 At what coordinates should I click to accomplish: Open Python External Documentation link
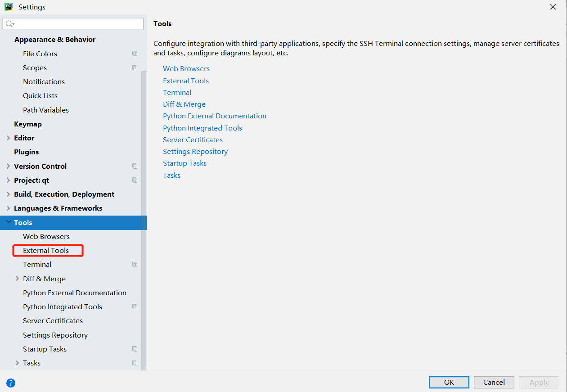(x=215, y=116)
